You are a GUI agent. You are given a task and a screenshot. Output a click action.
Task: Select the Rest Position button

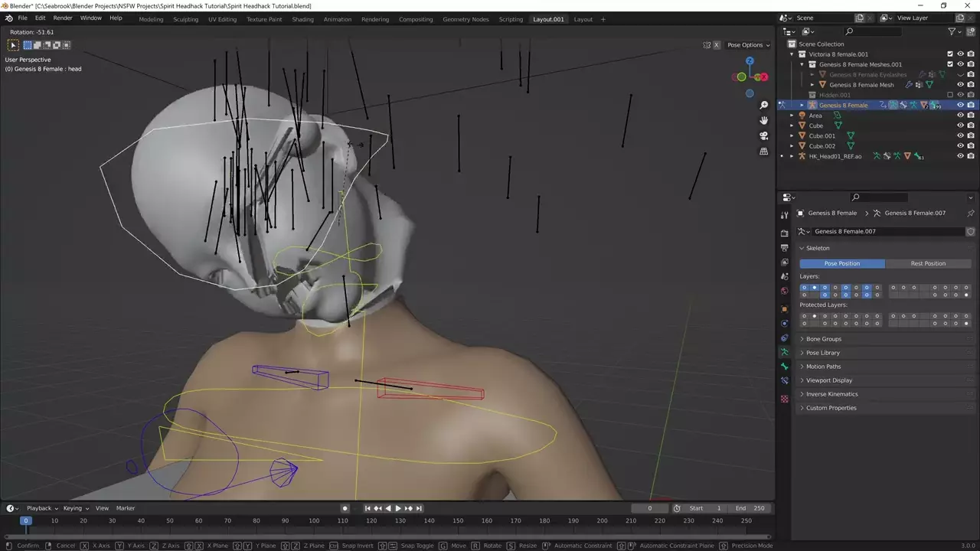coord(928,263)
